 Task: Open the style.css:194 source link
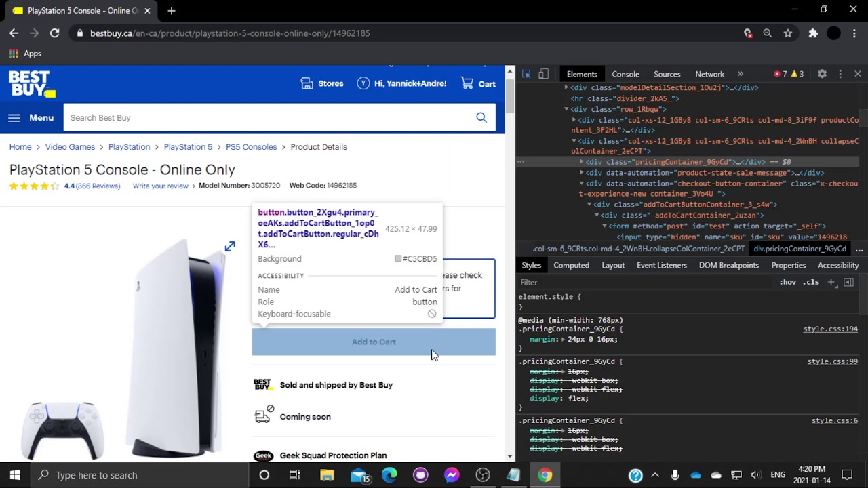coord(830,329)
